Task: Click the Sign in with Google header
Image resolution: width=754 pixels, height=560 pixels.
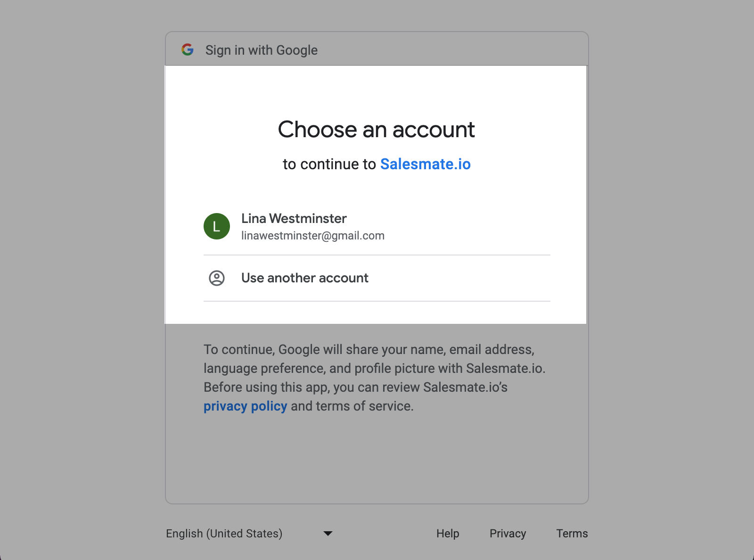Action: point(262,50)
